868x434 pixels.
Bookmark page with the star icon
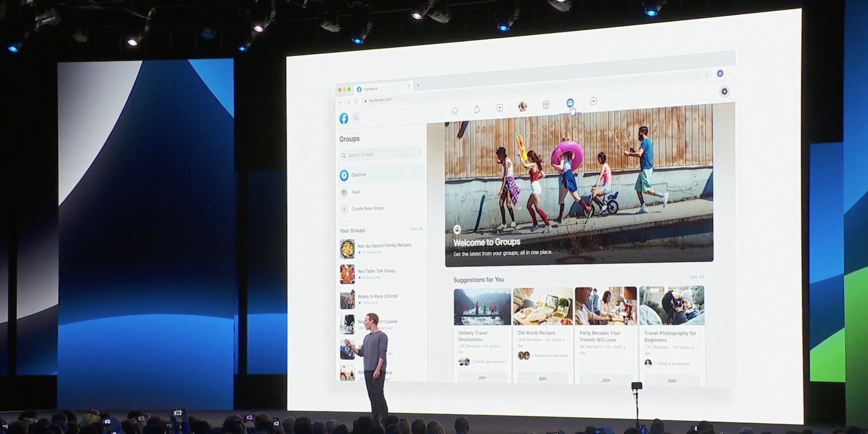707,75
